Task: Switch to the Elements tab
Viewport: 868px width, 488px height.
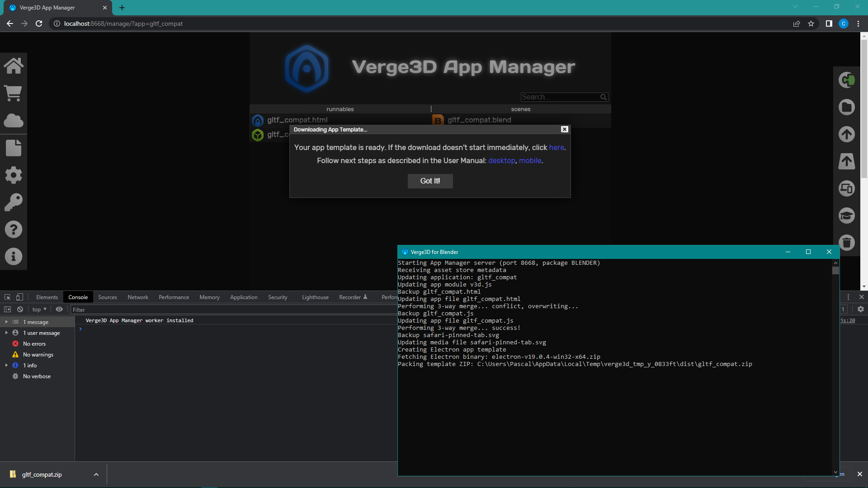Action: (47, 297)
